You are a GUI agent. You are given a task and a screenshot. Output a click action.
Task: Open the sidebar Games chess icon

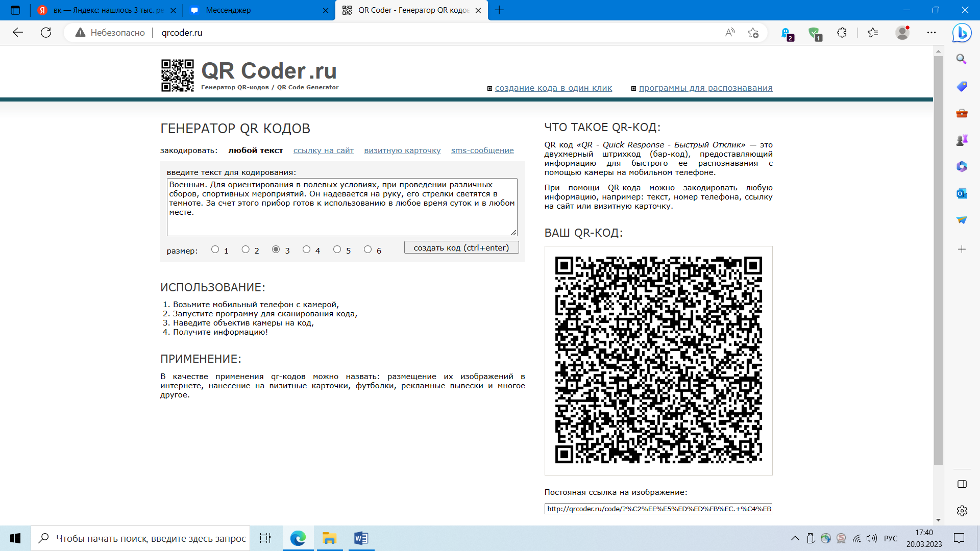pyautogui.click(x=962, y=140)
